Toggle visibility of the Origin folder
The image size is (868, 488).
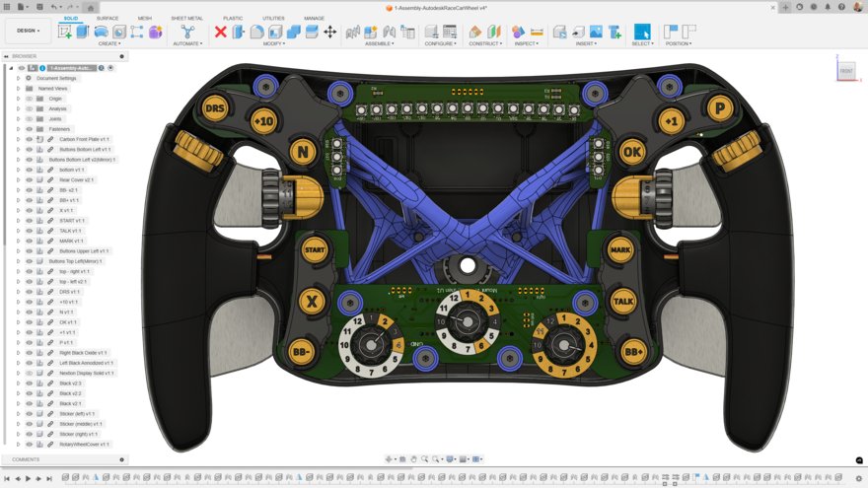pos(29,99)
